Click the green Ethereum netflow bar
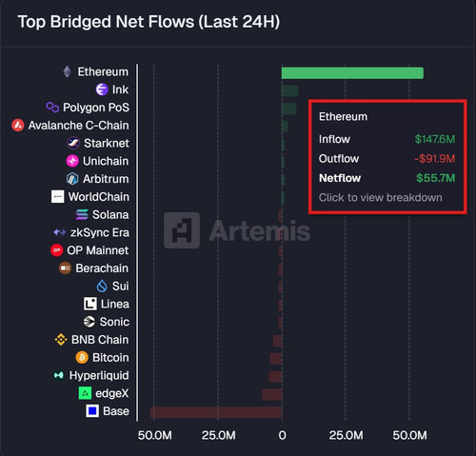Image resolution: width=476 pixels, height=456 pixels. coord(352,73)
